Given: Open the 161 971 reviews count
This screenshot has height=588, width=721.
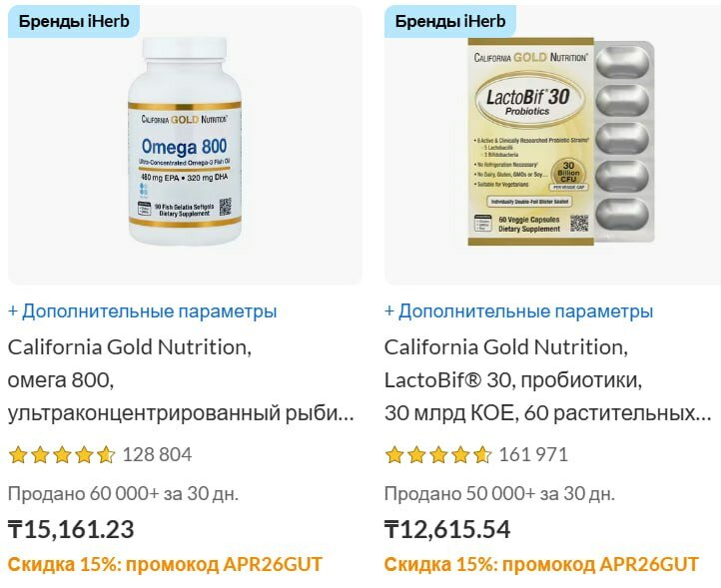Looking at the screenshot, I should pyautogui.click(x=533, y=454).
